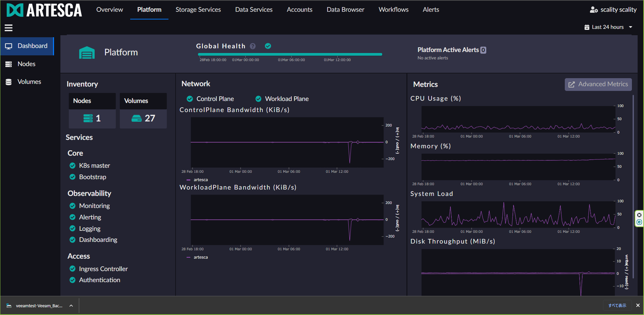Click the artesca legend under WorkloadPlane Bandwidth
The width and height of the screenshot is (644, 315).
click(x=197, y=257)
